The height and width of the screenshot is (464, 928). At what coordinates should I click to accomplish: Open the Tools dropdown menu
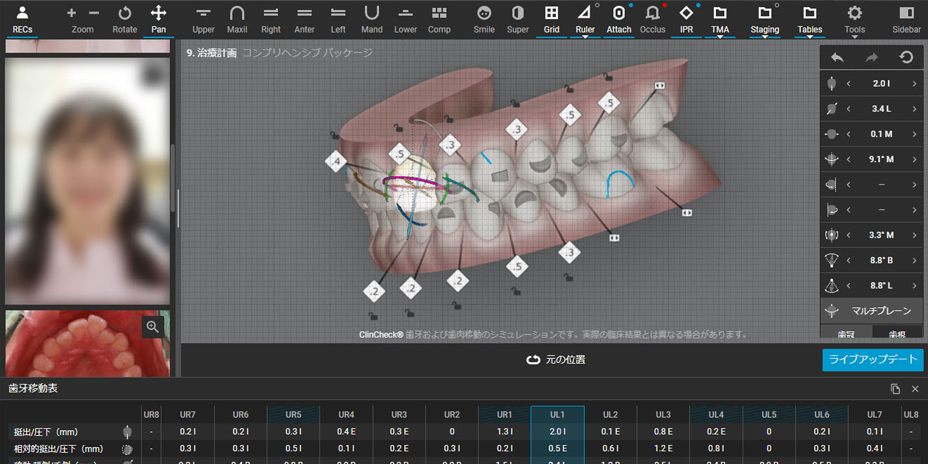[855, 19]
